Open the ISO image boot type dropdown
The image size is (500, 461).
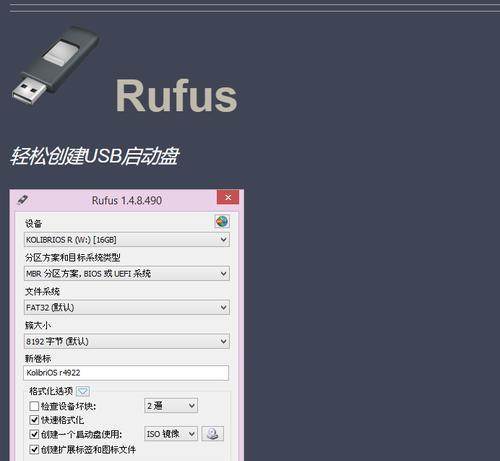[171, 434]
